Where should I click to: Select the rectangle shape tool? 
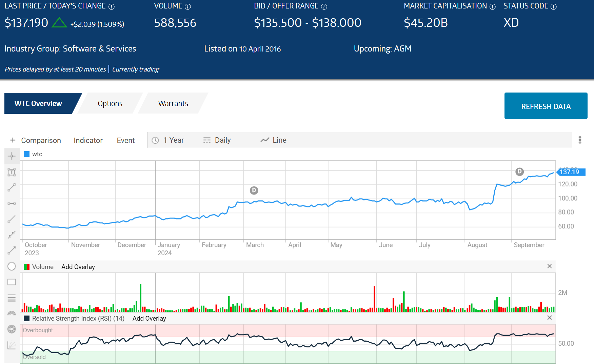12,282
